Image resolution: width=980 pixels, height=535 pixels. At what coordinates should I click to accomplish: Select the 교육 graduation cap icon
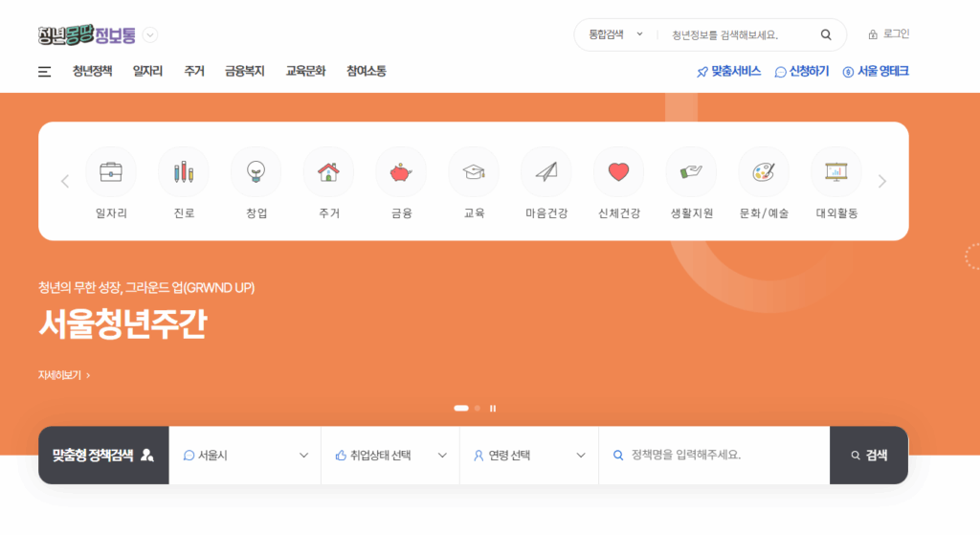click(x=474, y=172)
